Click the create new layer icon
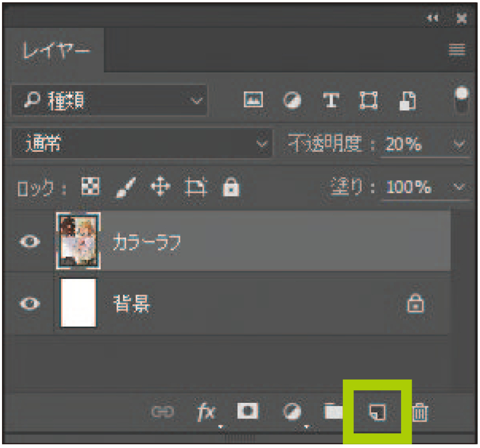Image resolution: width=480 pixels, height=448 pixels. [x=377, y=413]
